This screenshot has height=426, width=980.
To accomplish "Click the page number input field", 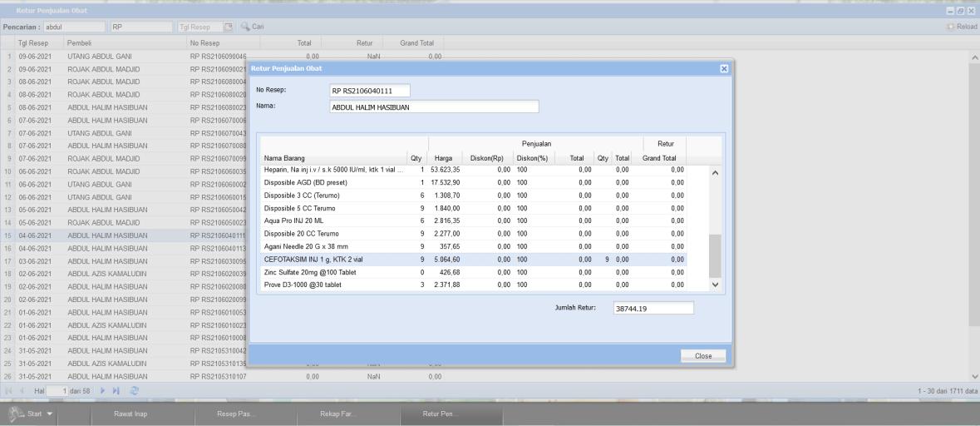I will (x=57, y=390).
